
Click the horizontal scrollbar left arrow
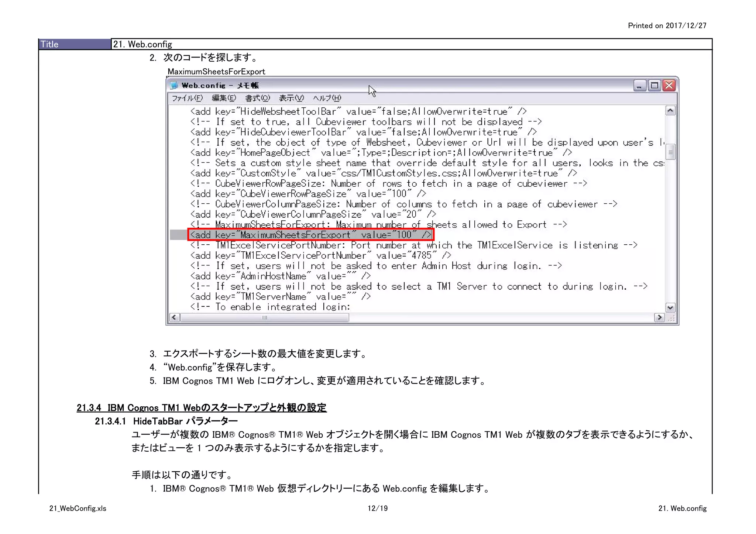174,317
